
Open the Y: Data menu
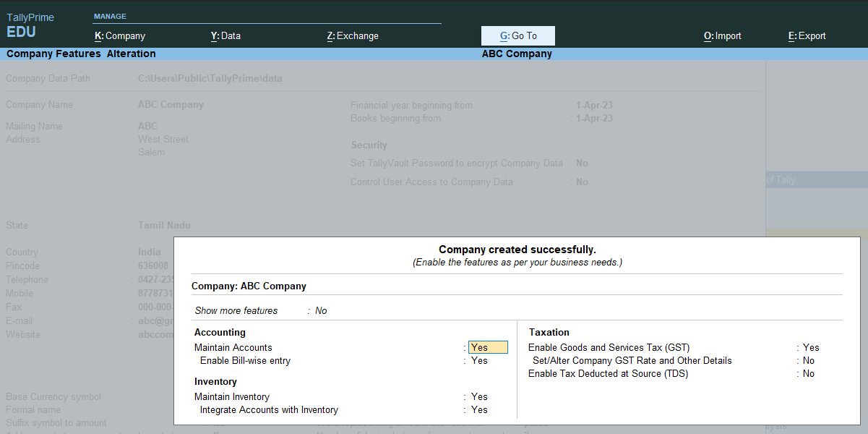[x=225, y=35]
